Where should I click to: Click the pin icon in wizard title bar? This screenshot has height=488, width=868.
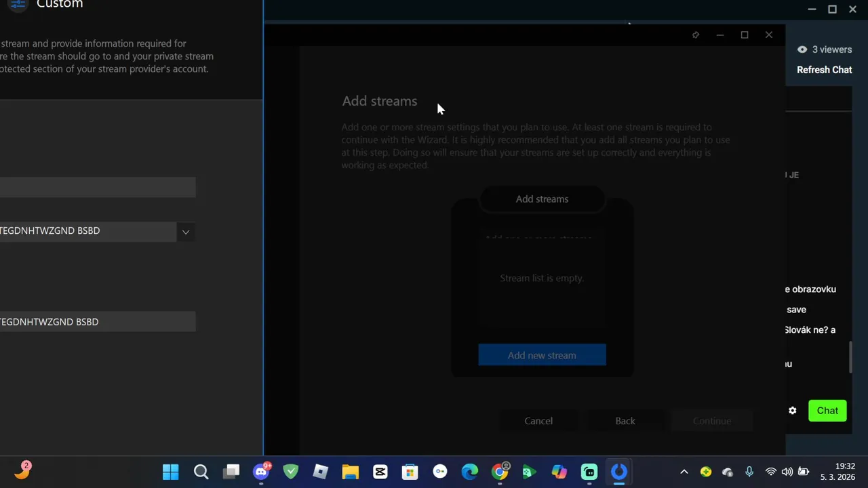click(695, 35)
